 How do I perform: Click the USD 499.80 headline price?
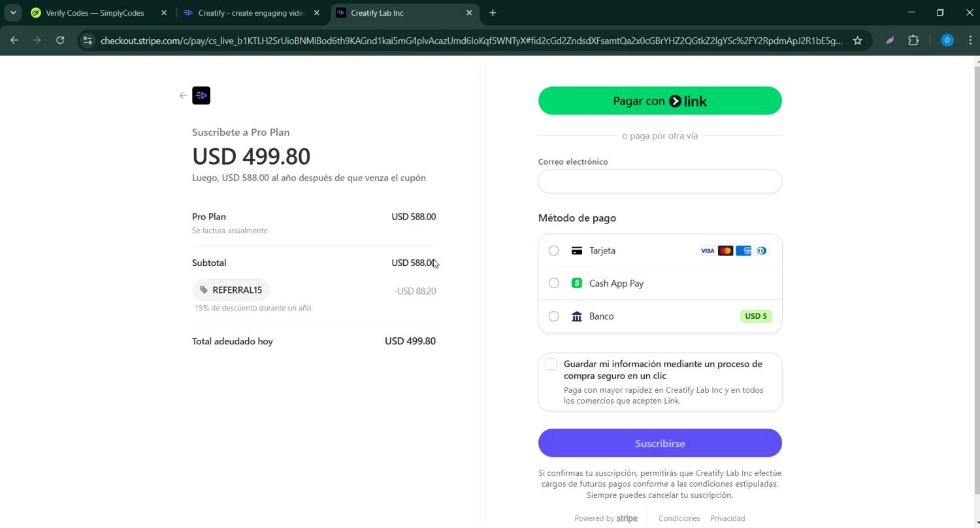(x=251, y=156)
